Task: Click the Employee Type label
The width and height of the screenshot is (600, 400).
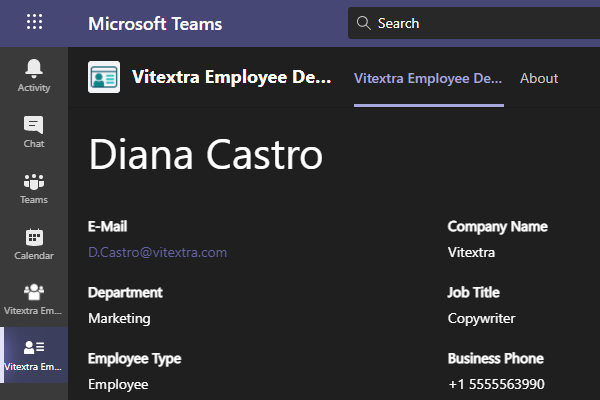Action: [x=134, y=359]
